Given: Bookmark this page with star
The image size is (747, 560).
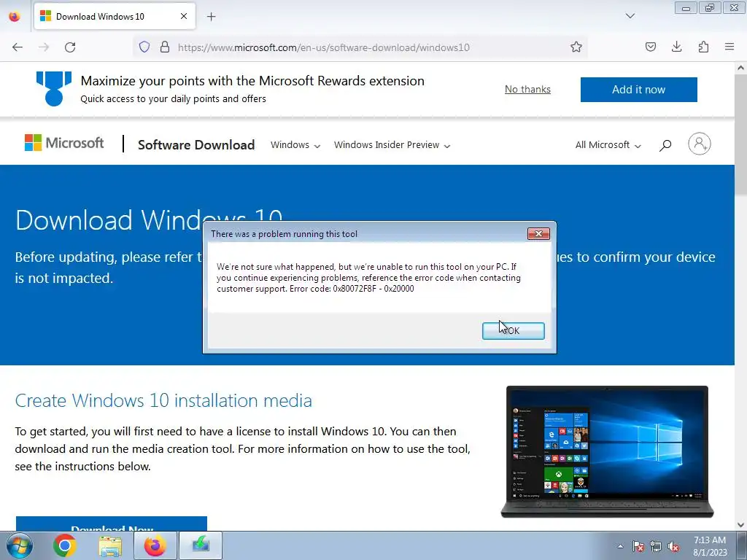Looking at the screenshot, I should 576,47.
